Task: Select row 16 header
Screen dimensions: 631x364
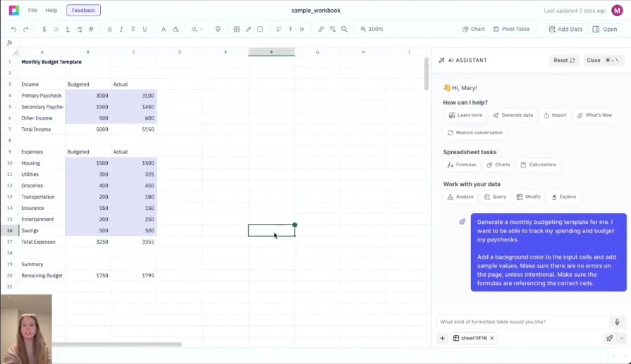Action: 10,231
